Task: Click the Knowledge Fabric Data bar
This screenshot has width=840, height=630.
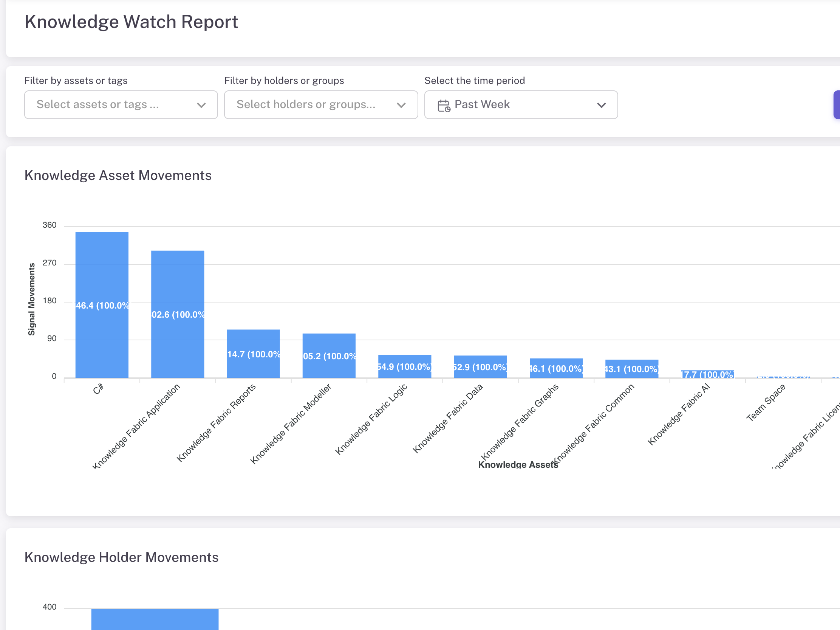Action: [x=480, y=366]
